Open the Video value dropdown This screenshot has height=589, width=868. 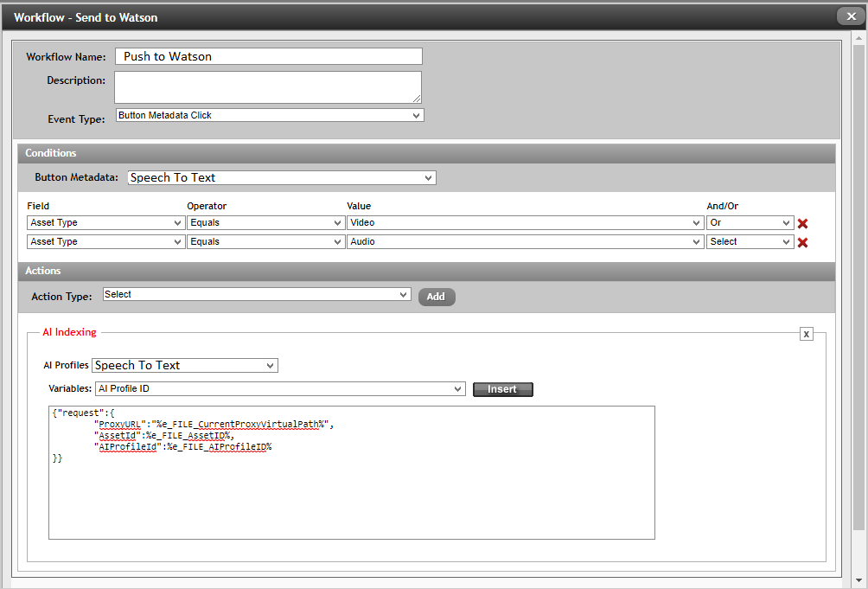tap(526, 222)
